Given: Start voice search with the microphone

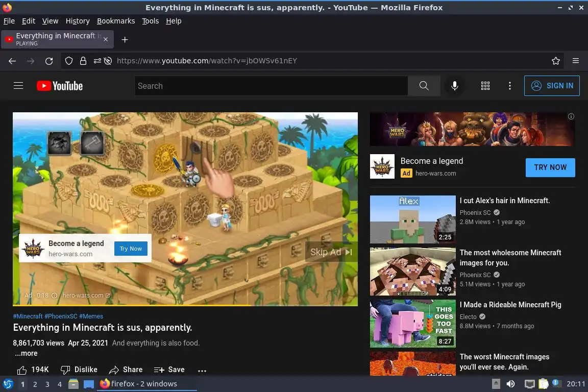Looking at the screenshot, I should pyautogui.click(x=454, y=86).
